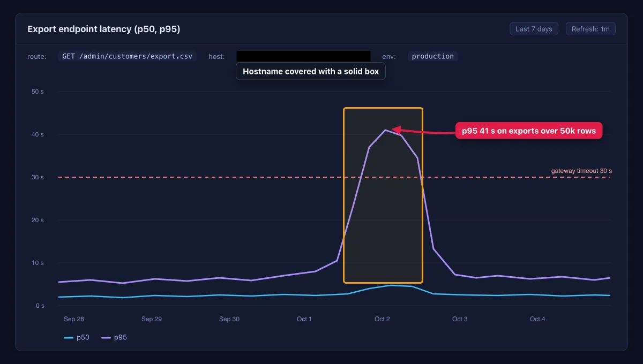Click the production environment tag

click(433, 56)
